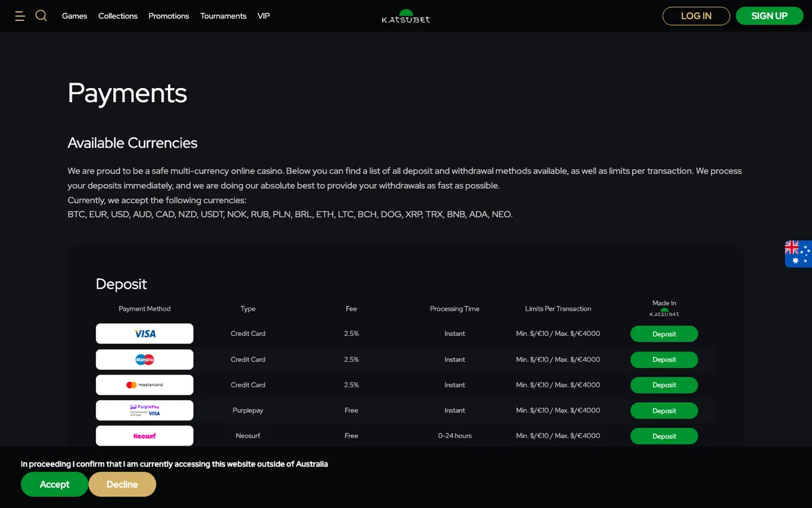This screenshot has height=508, width=812.
Task: Click the Processing Time column header
Action: (455, 309)
